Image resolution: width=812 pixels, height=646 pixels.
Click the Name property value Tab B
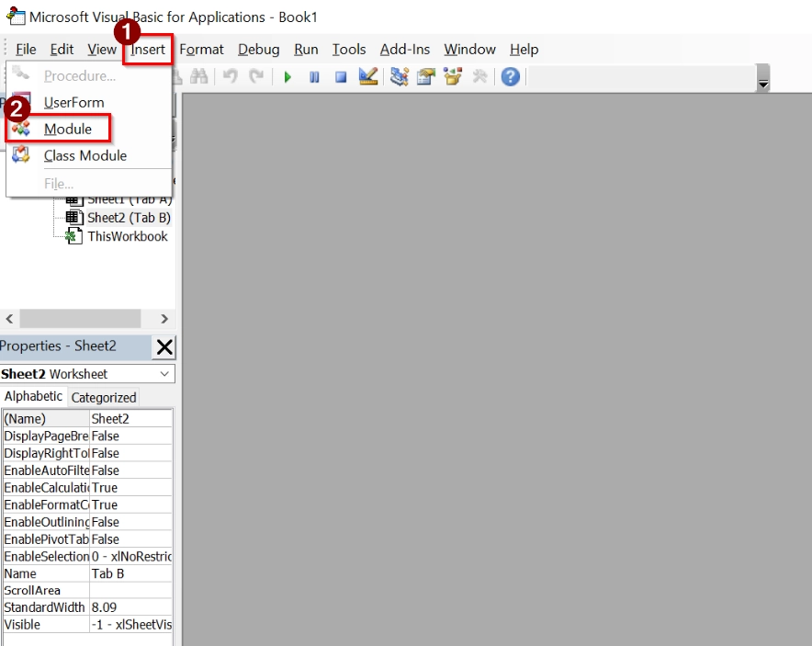pyautogui.click(x=131, y=573)
